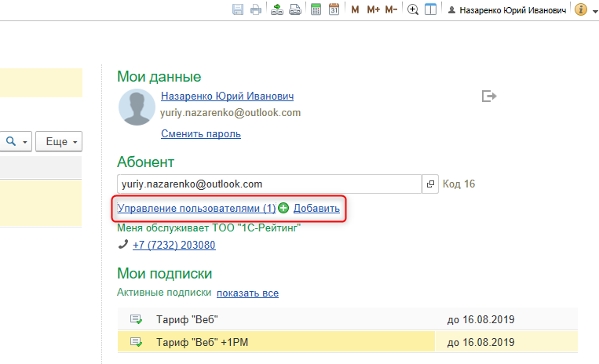This screenshot has width=599, height=364.
Task: Click the Код 16 label
Action: coord(458,184)
